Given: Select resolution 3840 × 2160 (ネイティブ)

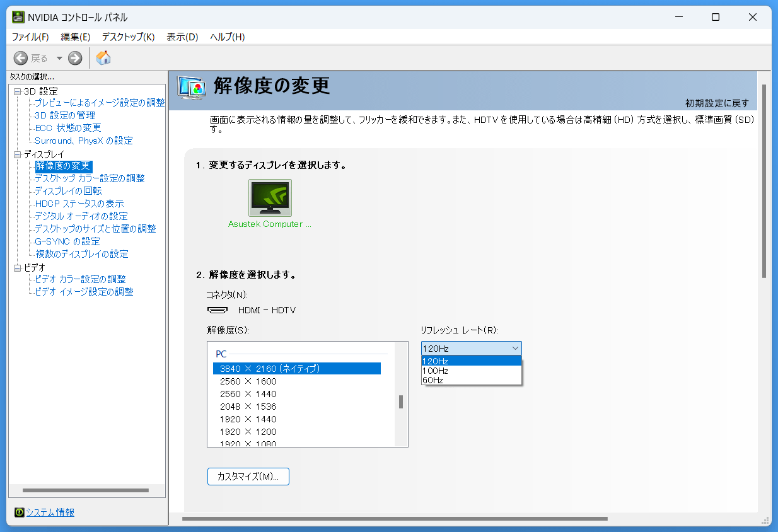Looking at the screenshot, I should pos(297,369).
